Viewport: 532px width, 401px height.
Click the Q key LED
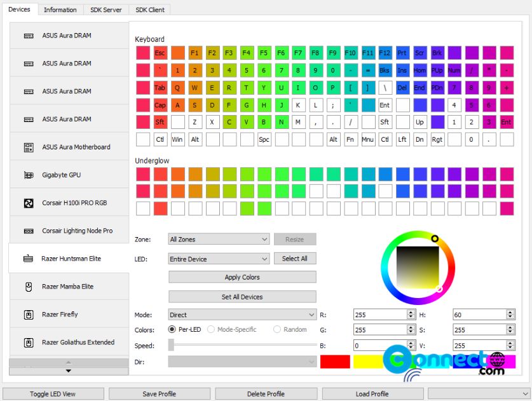pos(177,88)
